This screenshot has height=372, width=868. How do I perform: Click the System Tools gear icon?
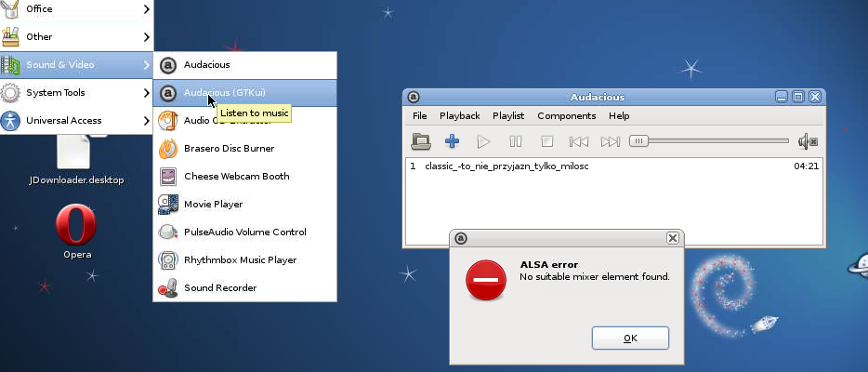pos(10,92)
